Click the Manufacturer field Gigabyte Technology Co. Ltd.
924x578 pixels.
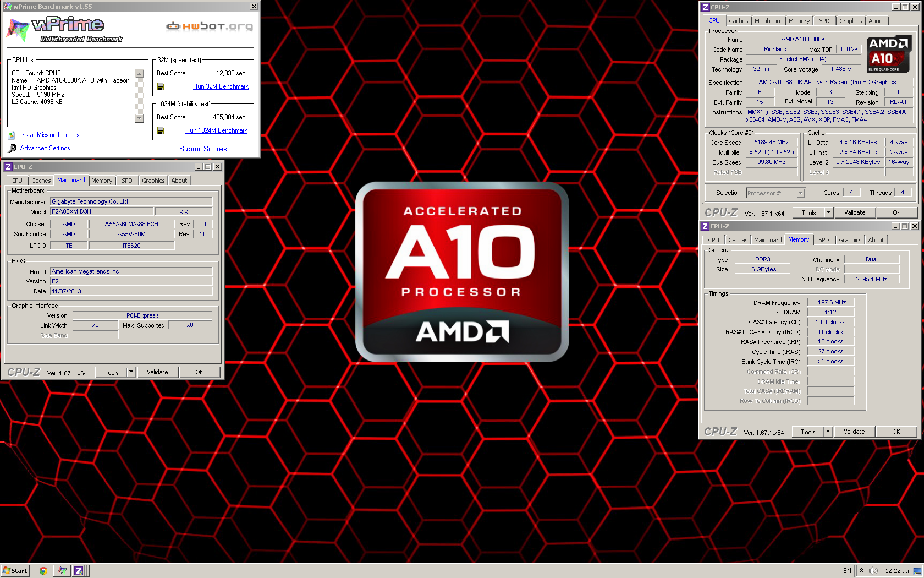[131, 201]
